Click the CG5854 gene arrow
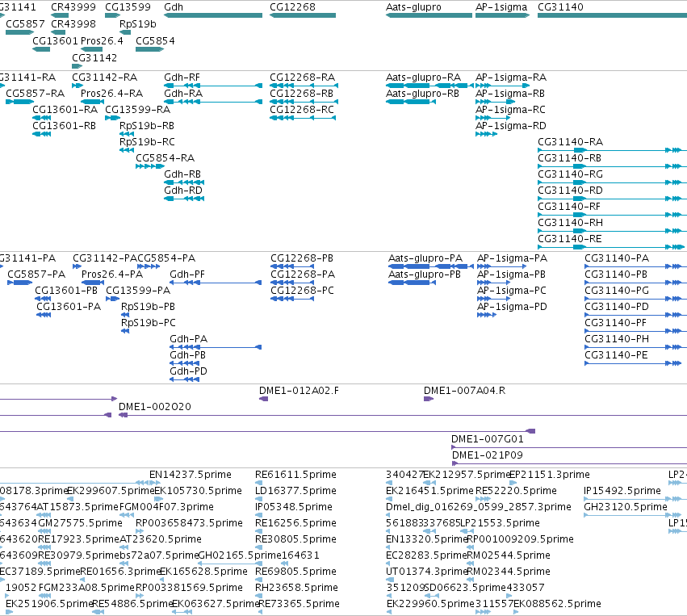 [150, 49]
